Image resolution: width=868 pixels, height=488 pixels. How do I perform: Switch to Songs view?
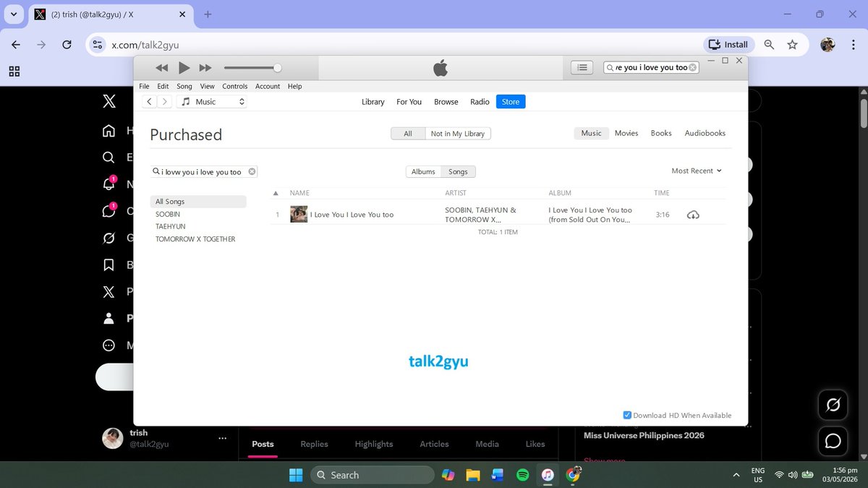point(458,172)
